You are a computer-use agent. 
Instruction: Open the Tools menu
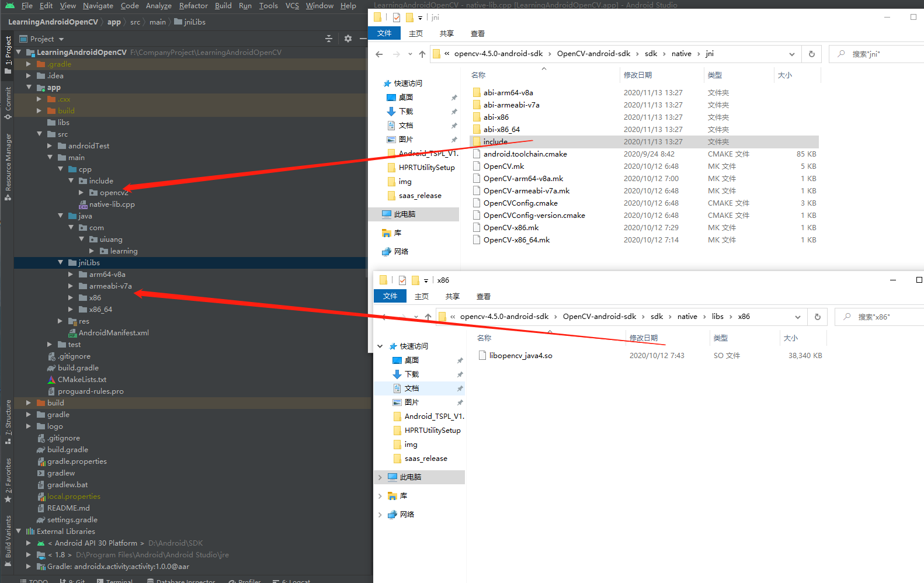269,6
